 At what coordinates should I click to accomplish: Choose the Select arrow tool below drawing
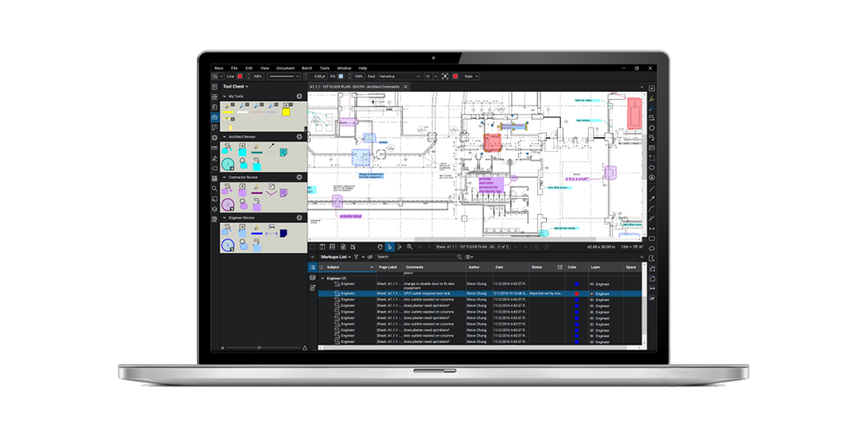click(390, 247)
